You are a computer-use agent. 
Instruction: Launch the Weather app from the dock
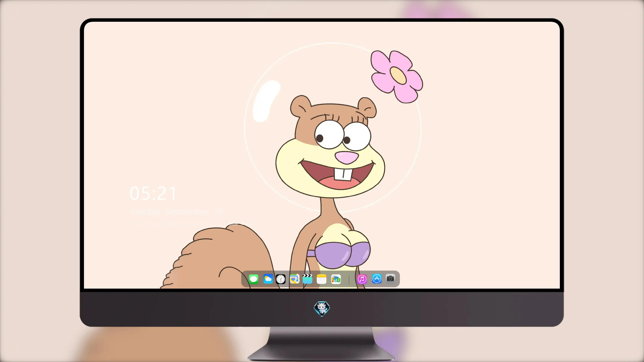268,279
